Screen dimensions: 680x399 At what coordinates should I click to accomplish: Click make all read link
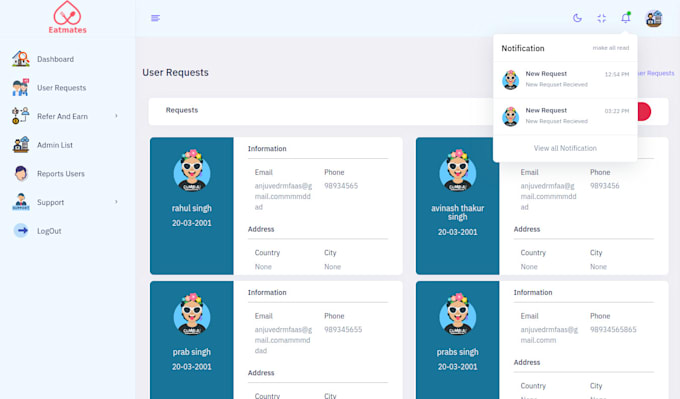click(x=611, y=48)
